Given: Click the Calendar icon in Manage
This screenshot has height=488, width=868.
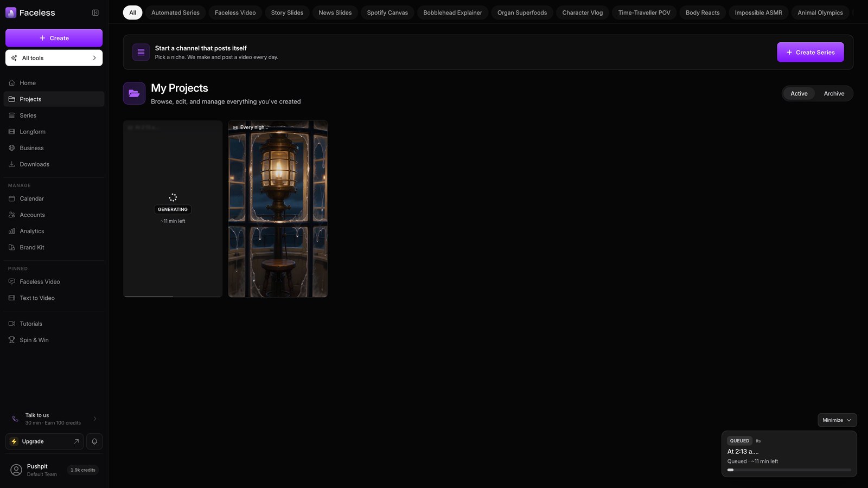Looking at the screenshot, I should pos(12,198).
